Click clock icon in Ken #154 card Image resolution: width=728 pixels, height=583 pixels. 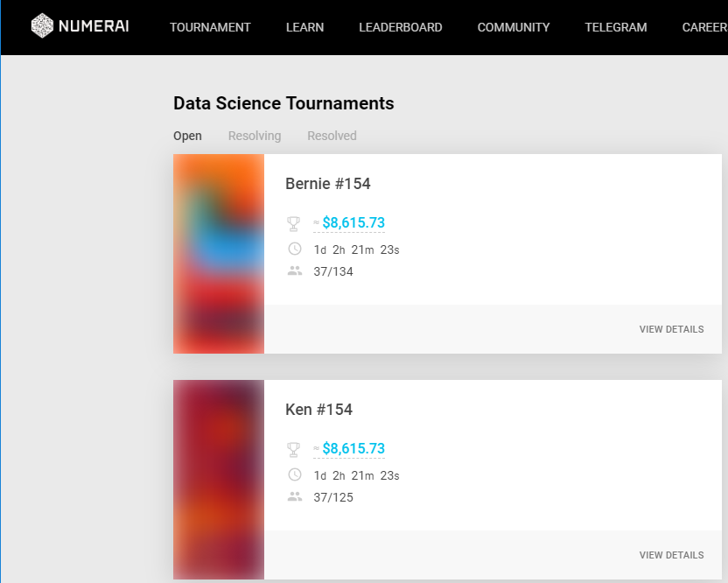coord(294,475)
